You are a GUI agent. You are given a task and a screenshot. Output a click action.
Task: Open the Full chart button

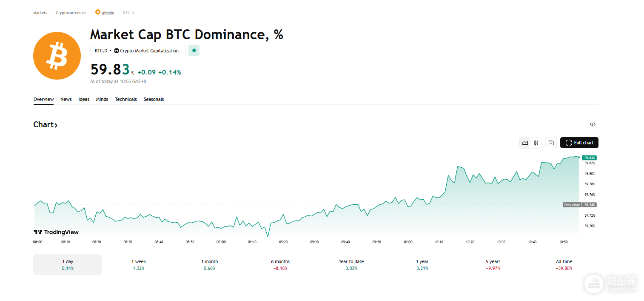(579, 143)
